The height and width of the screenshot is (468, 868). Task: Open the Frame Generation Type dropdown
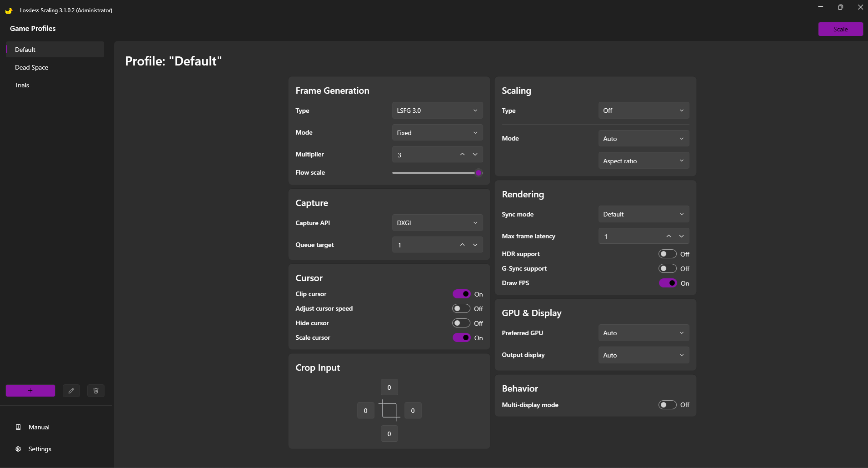tap(437, 111)
